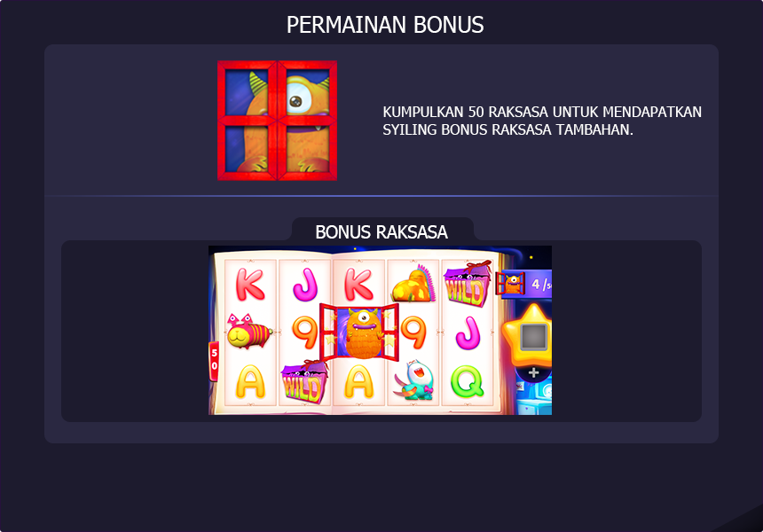Click the yellow star with gray square
The width and height of the screenshot is (763, 532).
coord(528,335)
